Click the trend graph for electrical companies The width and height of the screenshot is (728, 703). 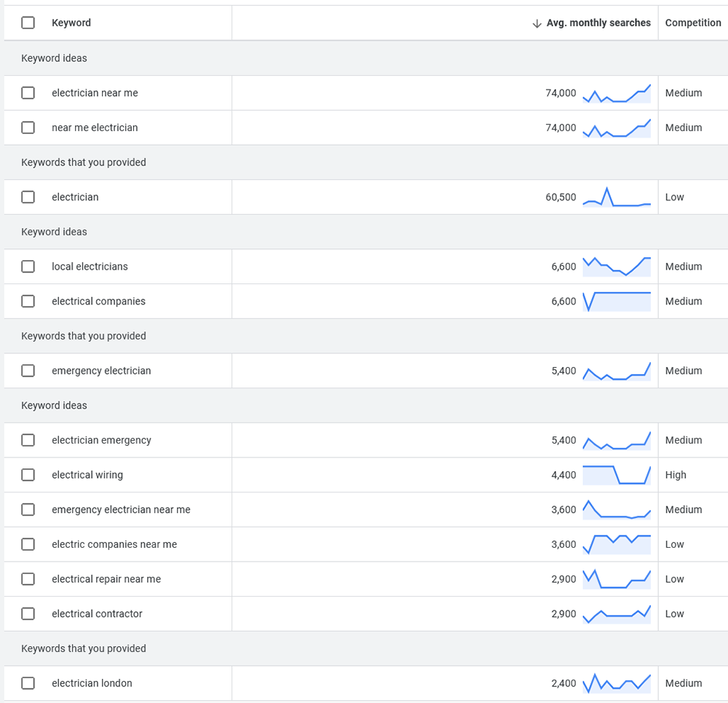(617, 301)
